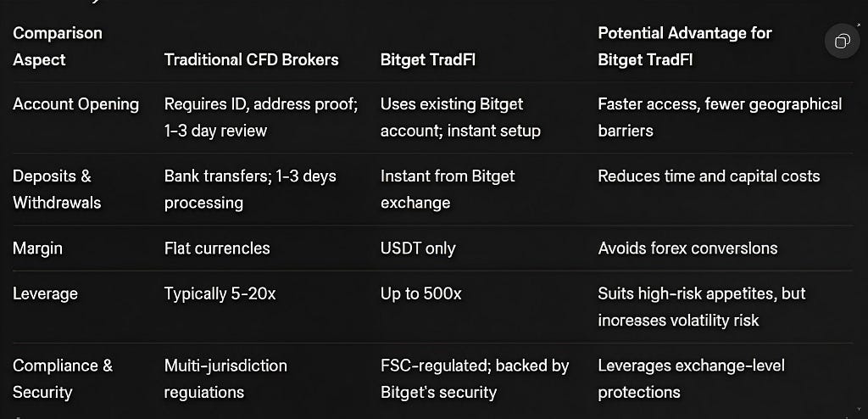This screenshot has height=419, width=868.
Task: Select the 'FSC-regulated' compliance cell
Action: pos(475,379)
